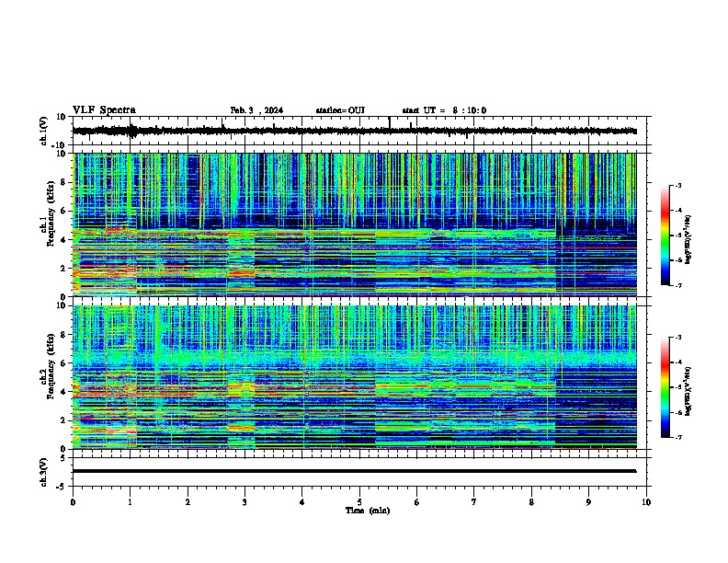
Task: Click the ch.1 frequency axis "6" tick label
Action: [63, 211]
